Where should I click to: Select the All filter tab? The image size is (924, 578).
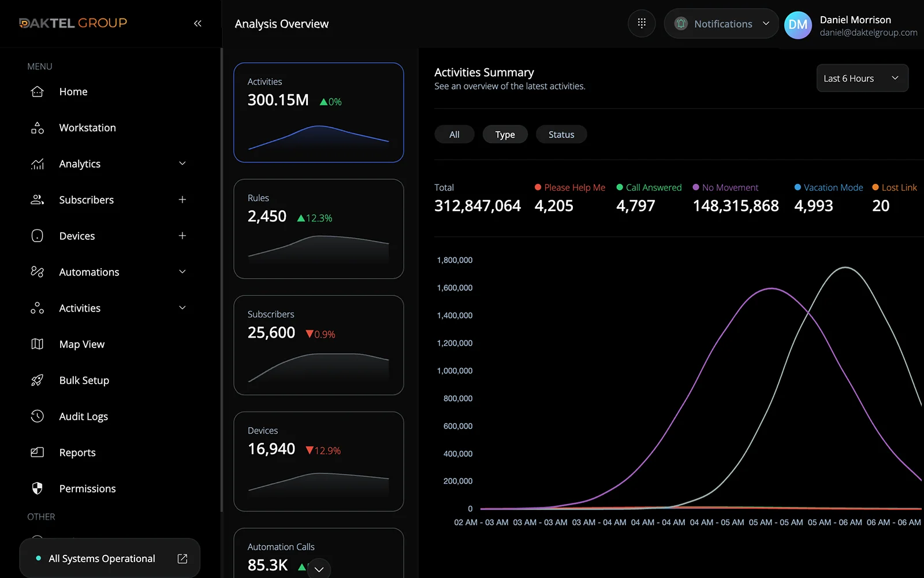point(454,134)
